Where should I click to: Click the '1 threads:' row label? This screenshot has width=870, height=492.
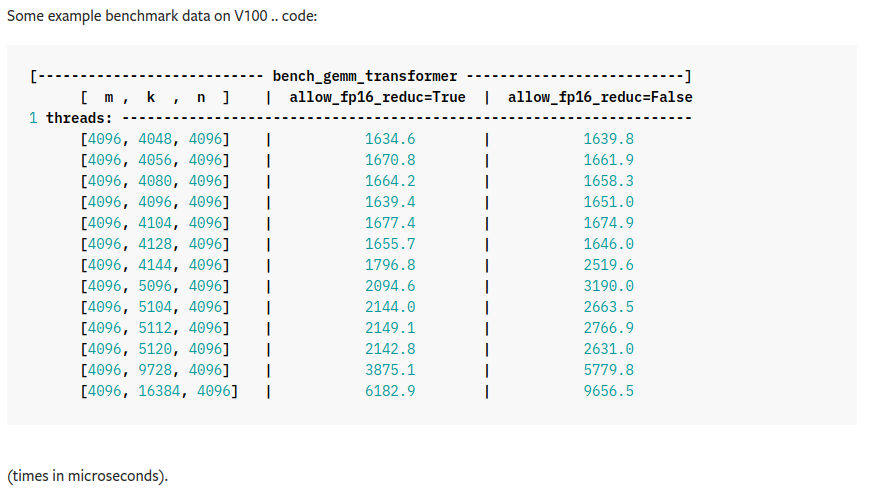pos(70,118)
